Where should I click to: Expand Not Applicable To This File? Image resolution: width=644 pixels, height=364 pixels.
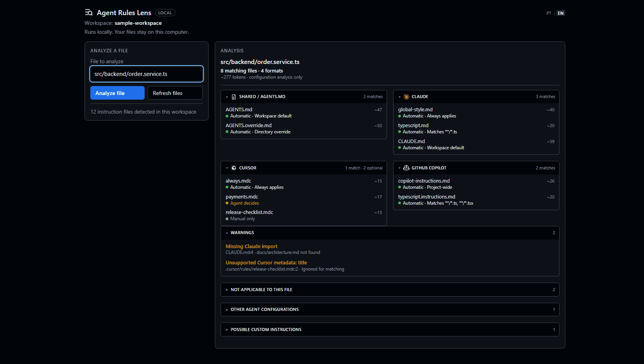390,290
